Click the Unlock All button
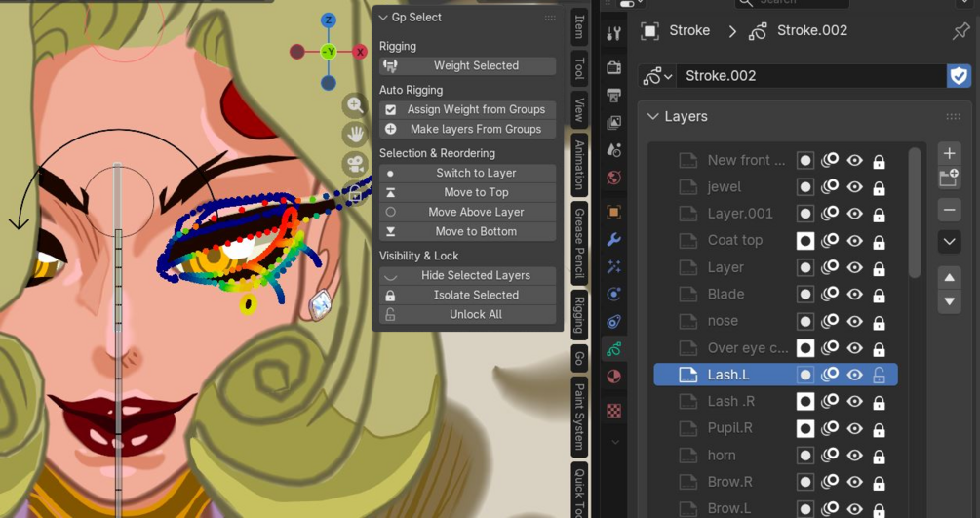Screen dimensions: 980x518 click(x=467, y=315)
